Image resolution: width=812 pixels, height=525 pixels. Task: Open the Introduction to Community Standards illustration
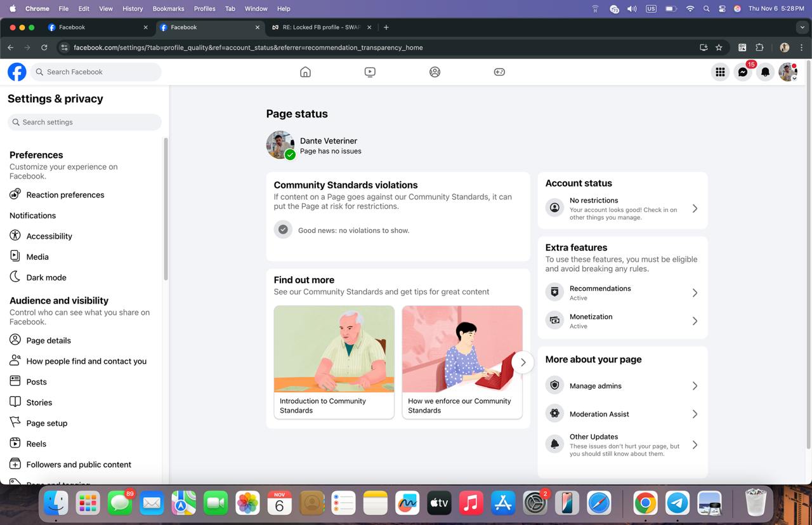334,349
